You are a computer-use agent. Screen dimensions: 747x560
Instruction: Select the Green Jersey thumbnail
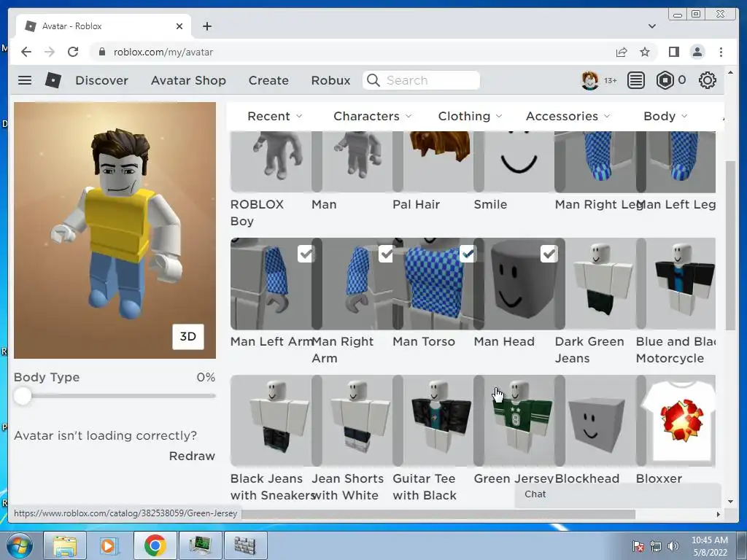pos(519,421)
